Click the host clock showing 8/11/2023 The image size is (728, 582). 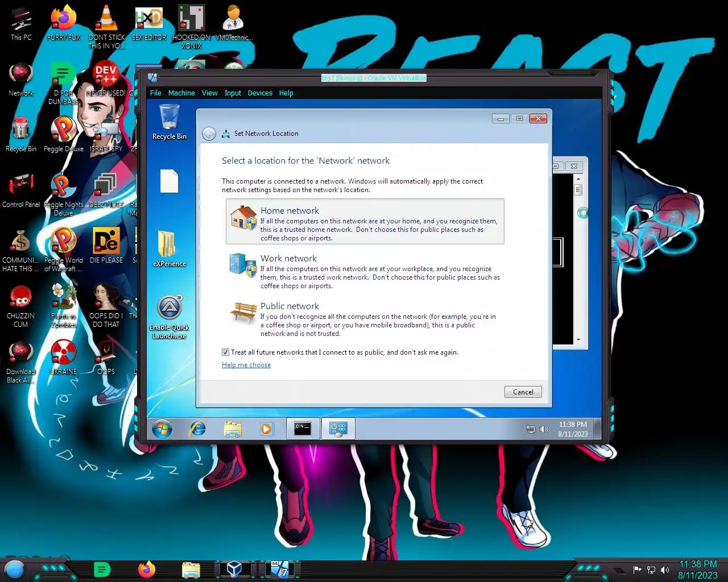pos(697,569)
